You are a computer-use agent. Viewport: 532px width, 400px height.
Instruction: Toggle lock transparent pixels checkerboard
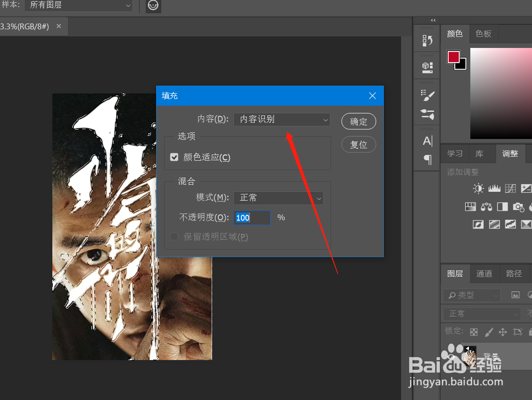(x=474, y=332)
